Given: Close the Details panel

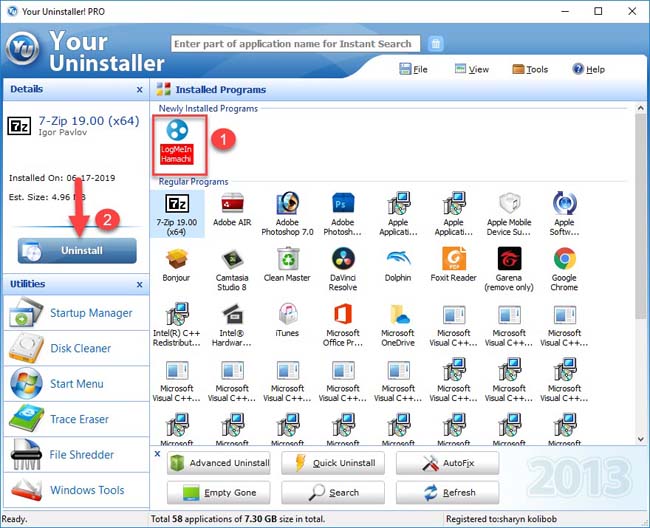Looking at the screenshot, I should 140,90.
